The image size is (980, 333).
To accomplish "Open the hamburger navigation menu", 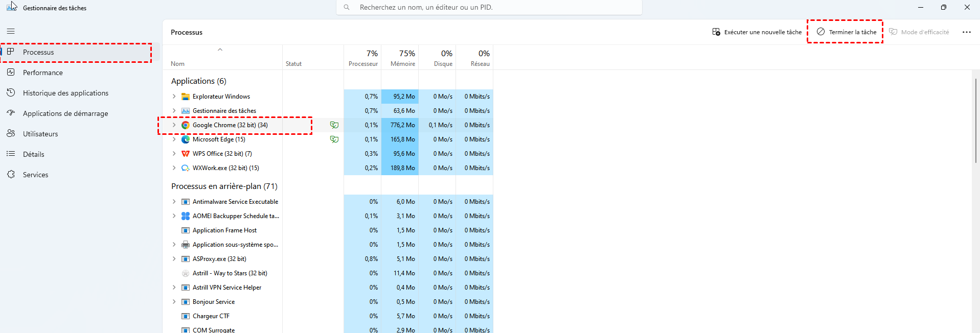I will click(11, 31).
